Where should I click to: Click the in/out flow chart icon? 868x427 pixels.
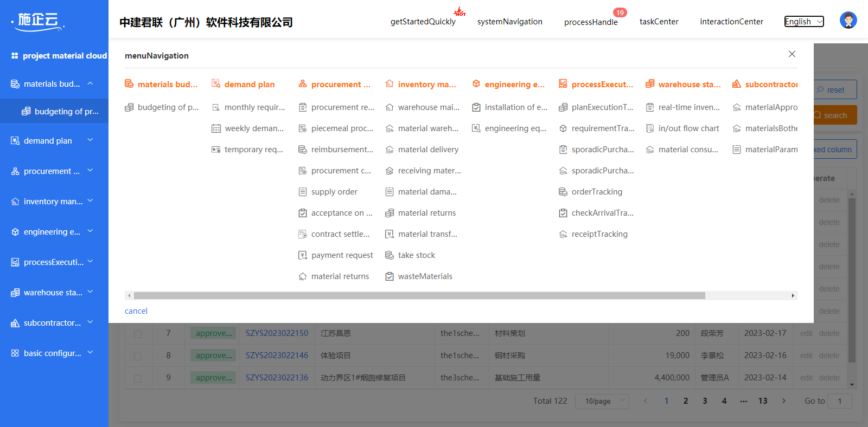pos(650,128)
